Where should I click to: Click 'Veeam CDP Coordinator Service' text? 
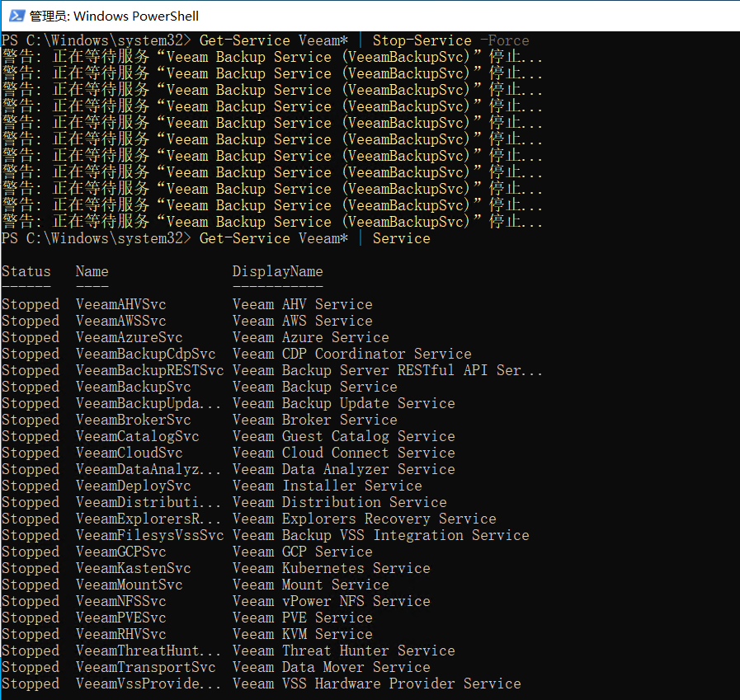pos(352,354)
